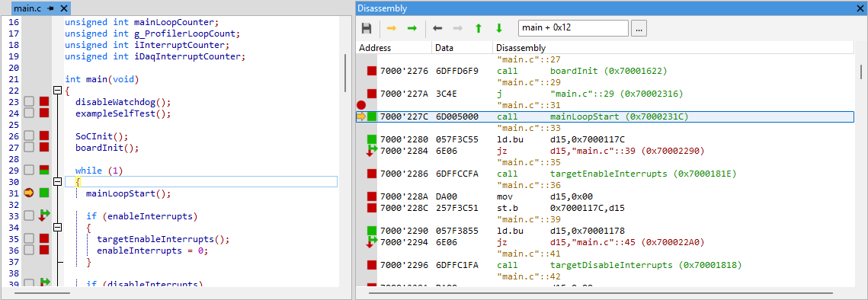Screen dimensions: 868x300
Task: Click the green right arrow in Disassembly toolbar
Action: pos(412,28)
